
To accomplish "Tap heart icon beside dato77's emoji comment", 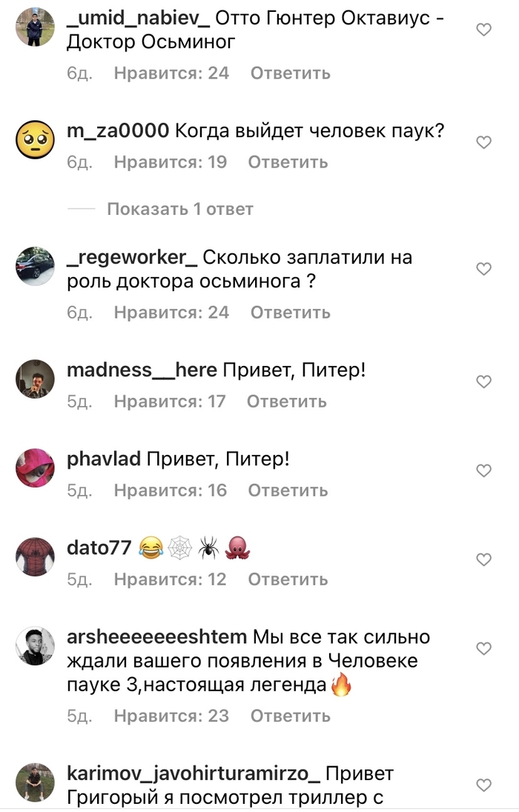I will point(483,559).
